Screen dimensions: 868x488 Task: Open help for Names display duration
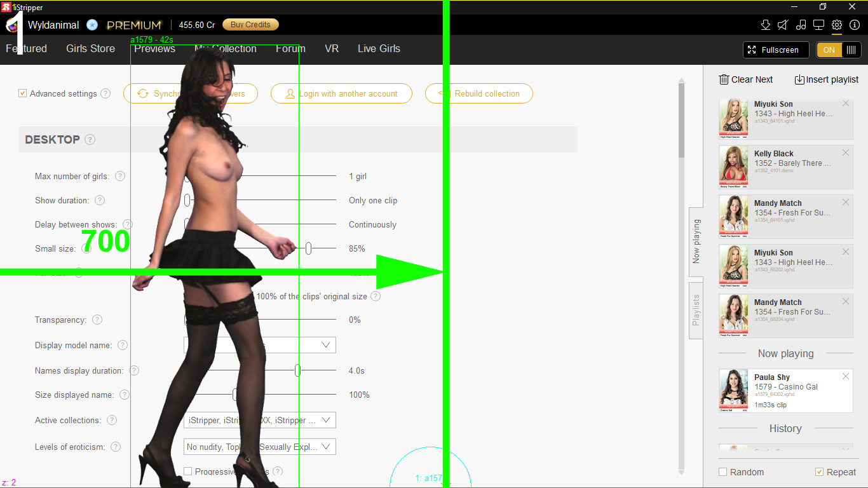pyautogui.click(x=134, y=370)
